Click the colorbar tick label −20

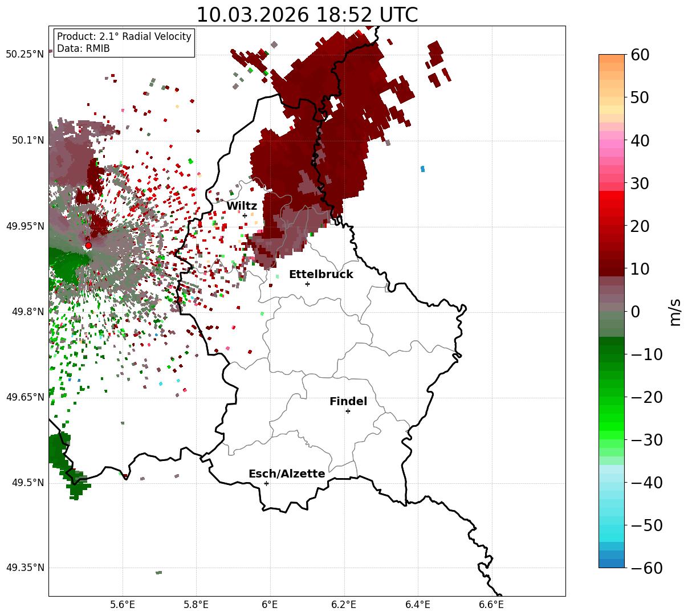[646, 397]
